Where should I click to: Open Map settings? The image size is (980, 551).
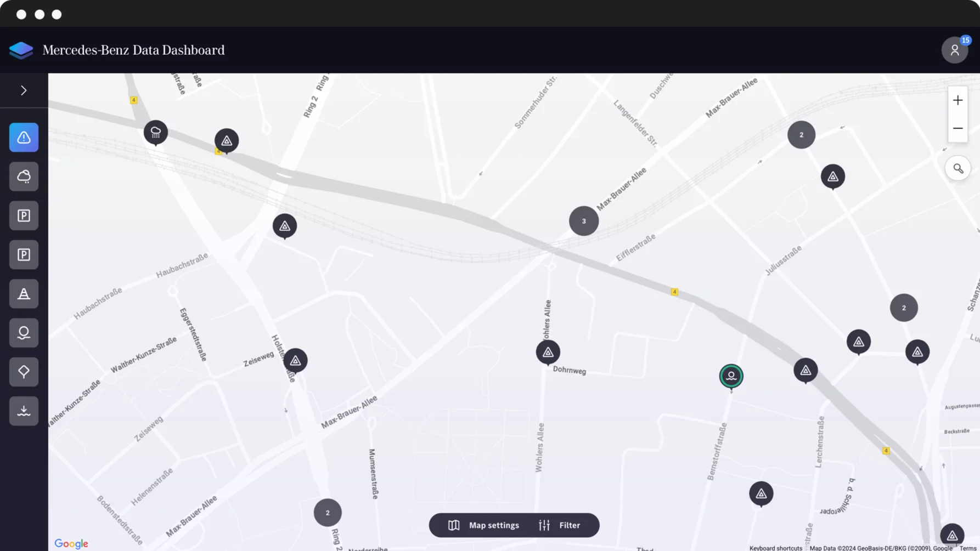tap(483, 525)
